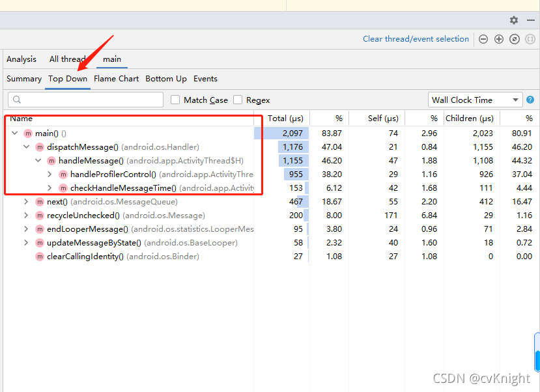Click the method icon beside checkHandleMessageTime()
Viewport: 540px width, 392px height.
pos(63,188)
